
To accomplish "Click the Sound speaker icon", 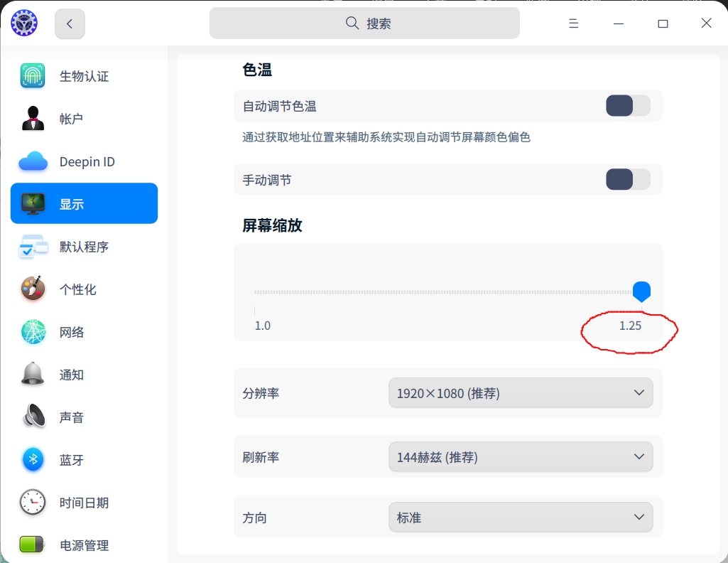I will tap(34, 416).
